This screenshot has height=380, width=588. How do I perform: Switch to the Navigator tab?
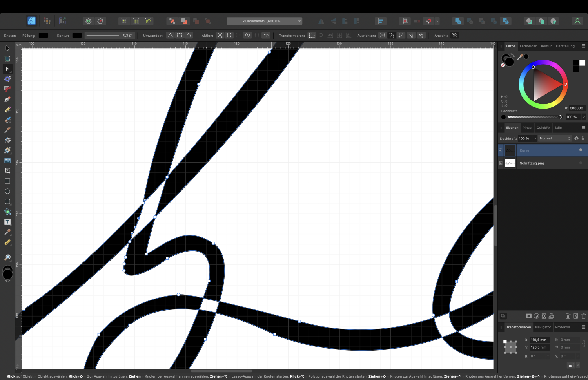(x=543, y=327)
